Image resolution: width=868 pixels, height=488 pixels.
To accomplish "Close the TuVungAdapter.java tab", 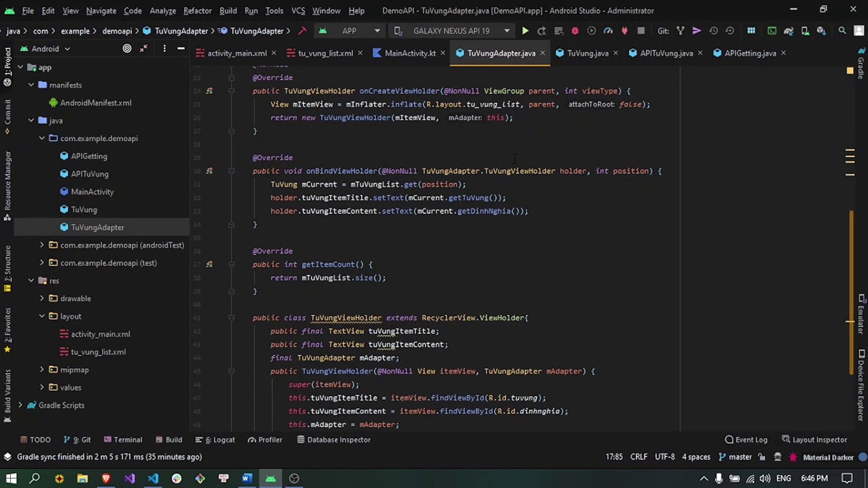I will [542, 53].
